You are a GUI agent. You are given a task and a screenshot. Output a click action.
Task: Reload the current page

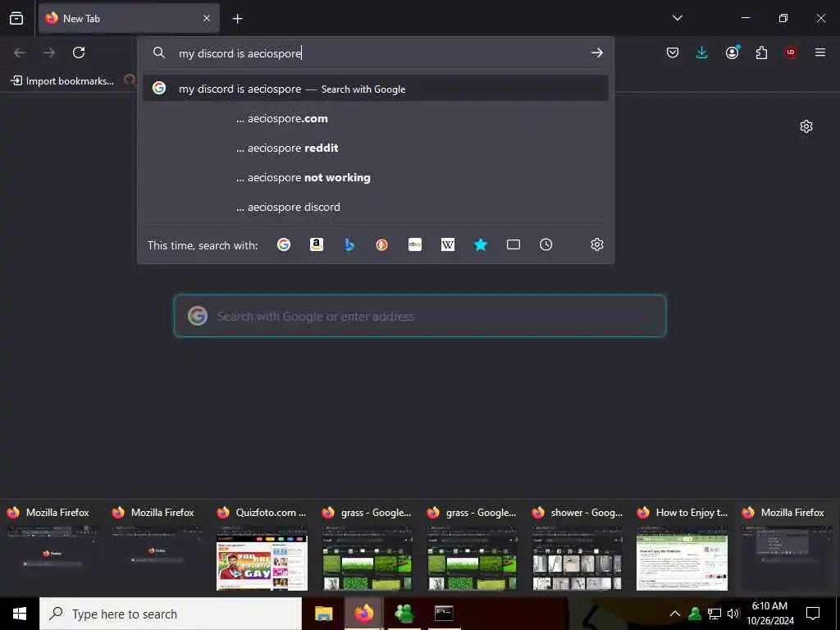click(79, 52)
